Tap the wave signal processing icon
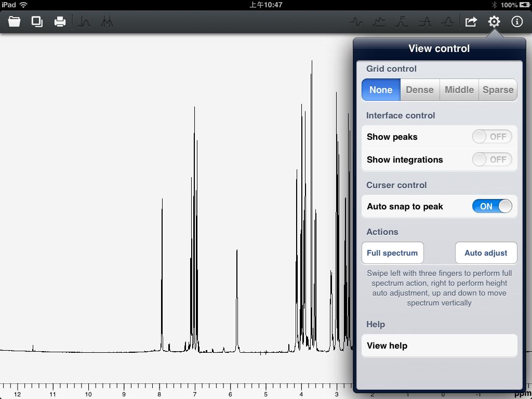The image size is (532, 399). tap(356, 22)
